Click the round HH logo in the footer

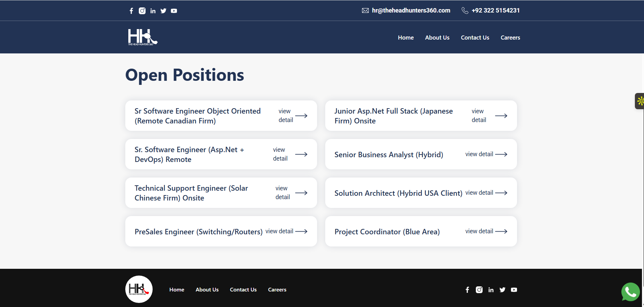click(139, 289)
